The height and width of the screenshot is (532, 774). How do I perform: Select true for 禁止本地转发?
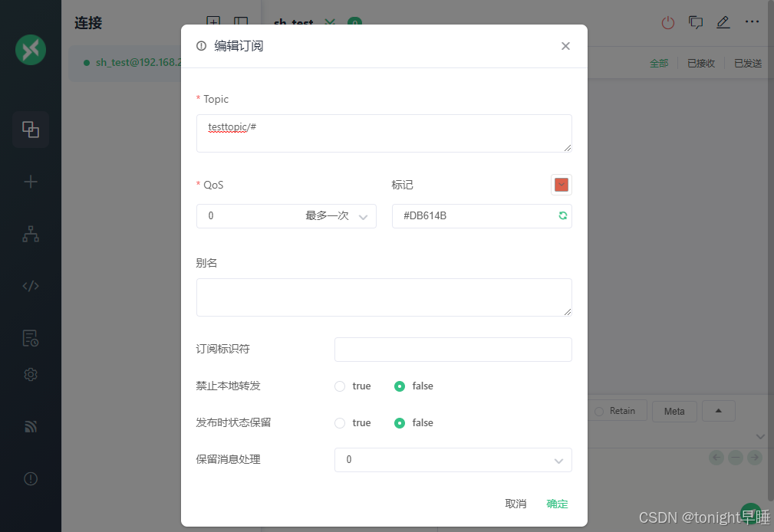click(x=340, y=386)
